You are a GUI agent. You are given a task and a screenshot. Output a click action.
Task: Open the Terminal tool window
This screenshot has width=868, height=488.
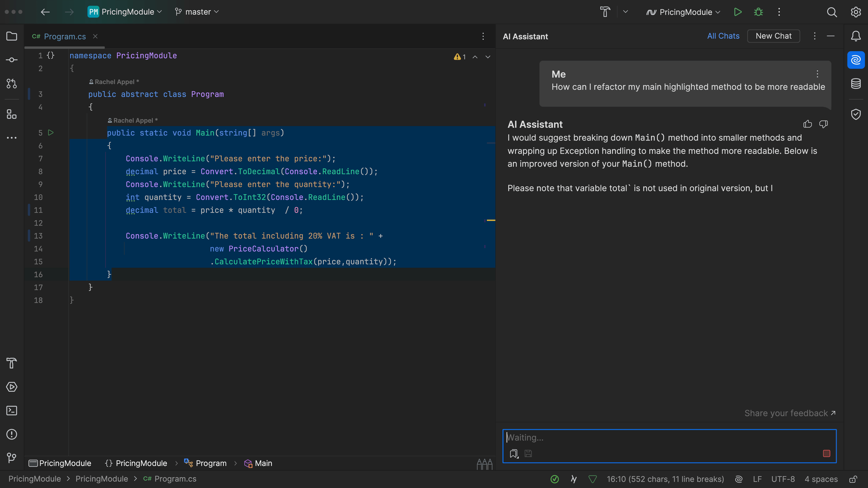coord(12,411)
